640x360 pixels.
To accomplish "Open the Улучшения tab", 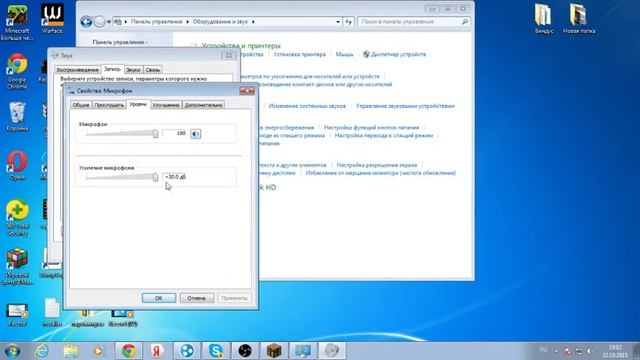I will click(x=166, y=105).
